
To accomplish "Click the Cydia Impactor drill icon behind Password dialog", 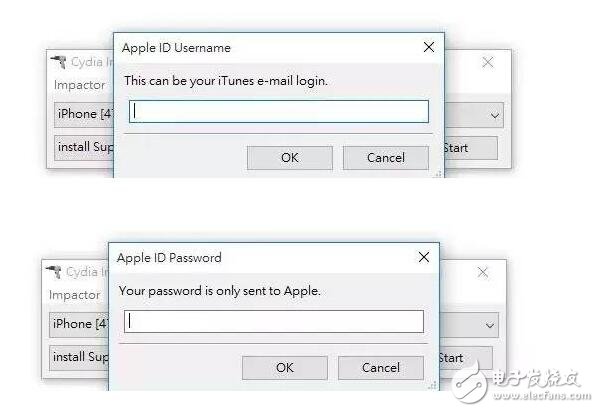I will click(x=54, y=272).
